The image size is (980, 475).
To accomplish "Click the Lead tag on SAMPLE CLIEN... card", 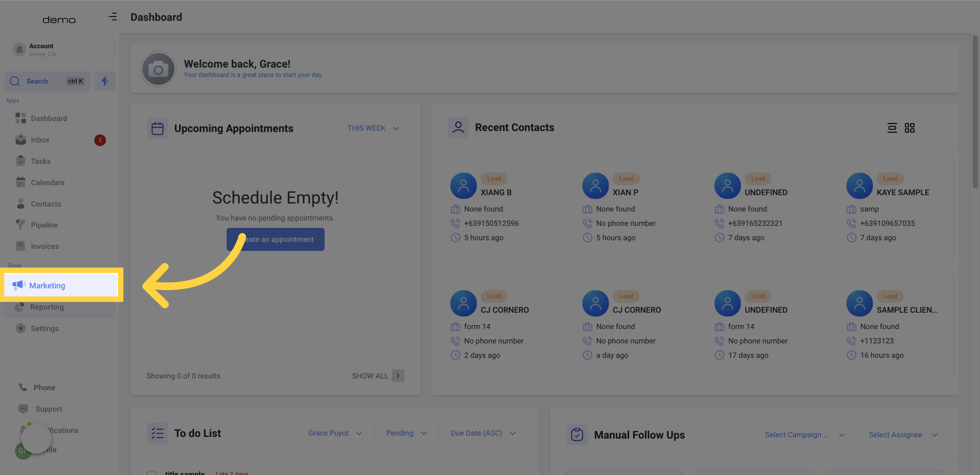I will [890, 296].
